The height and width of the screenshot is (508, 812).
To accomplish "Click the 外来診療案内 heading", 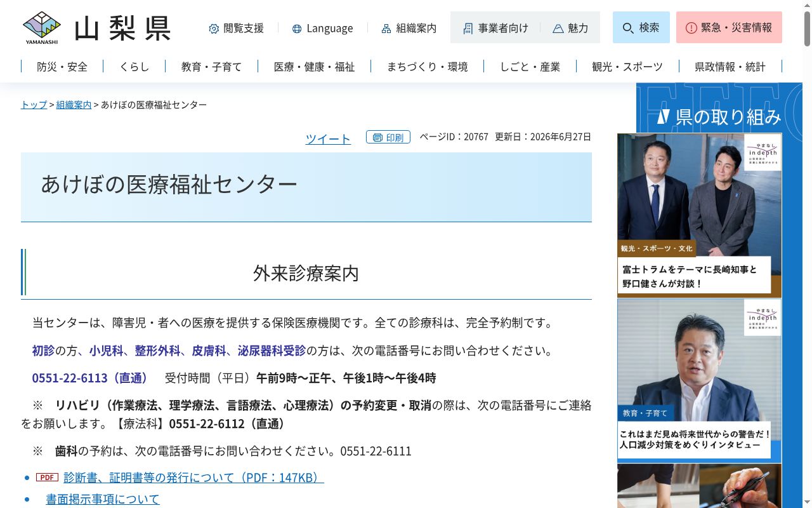I will [306, 273].
